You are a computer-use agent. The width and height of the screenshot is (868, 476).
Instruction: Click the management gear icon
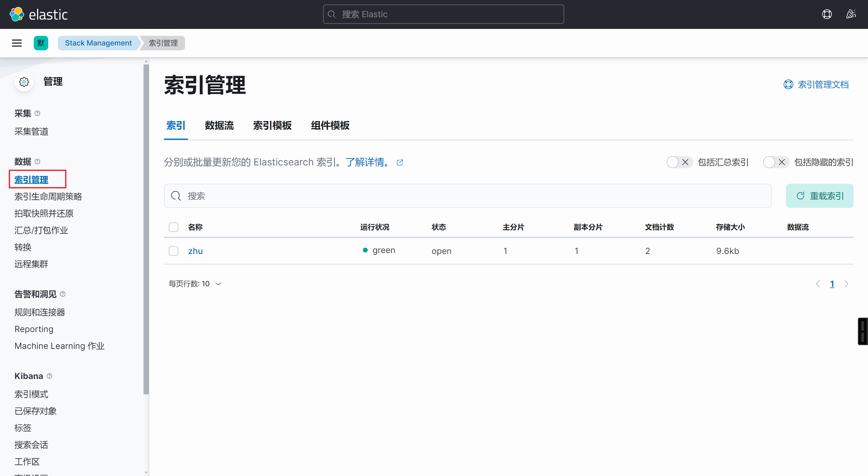click(x=24, y=82)
